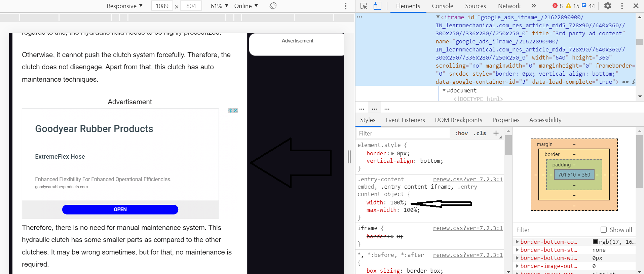Viewport: 644px width, 274px height.
Task: Click the 'box-sizing: border-box;' declaration
Action: 405,270
